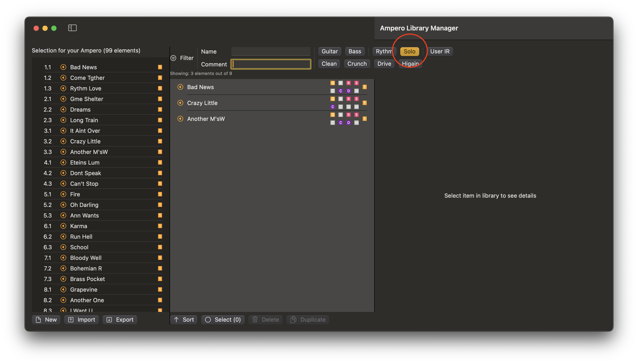Click the G tag on Bad News library row
The height and width of the screenshot is (364, 638).
(332, 83)
